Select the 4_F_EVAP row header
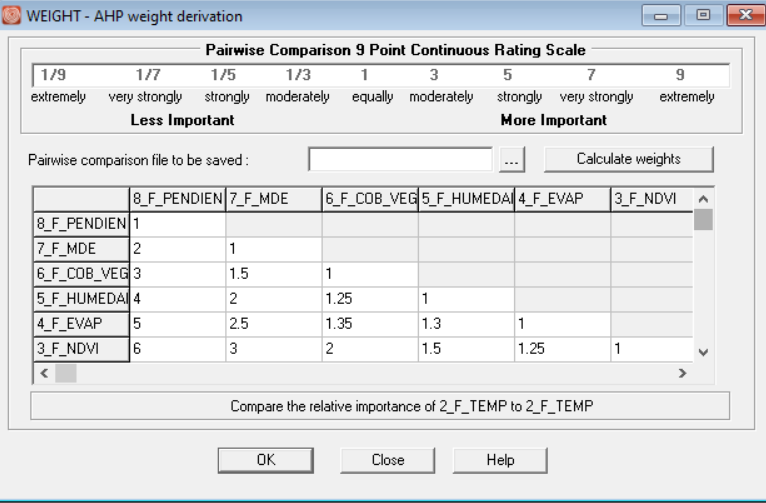This screenshot has height=503, width=766. coord(81,324)
